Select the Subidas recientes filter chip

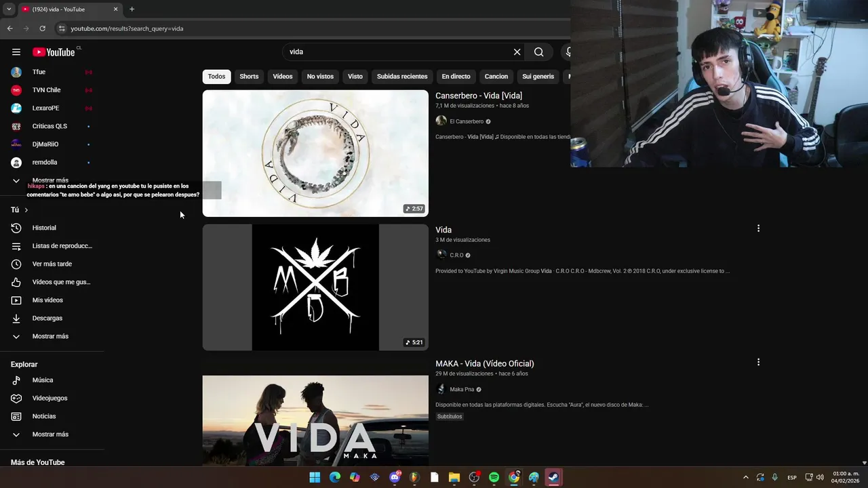[402, 77]
